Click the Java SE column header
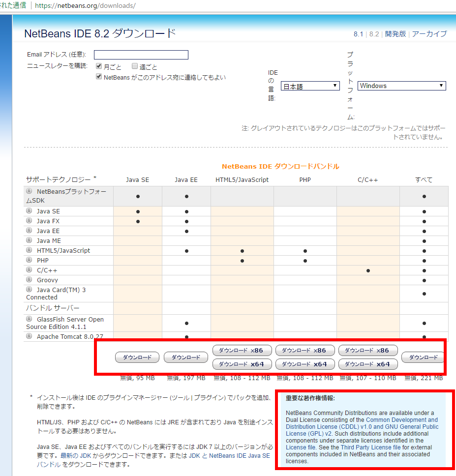Screen dimensions: 456x476 click(138, 179)
